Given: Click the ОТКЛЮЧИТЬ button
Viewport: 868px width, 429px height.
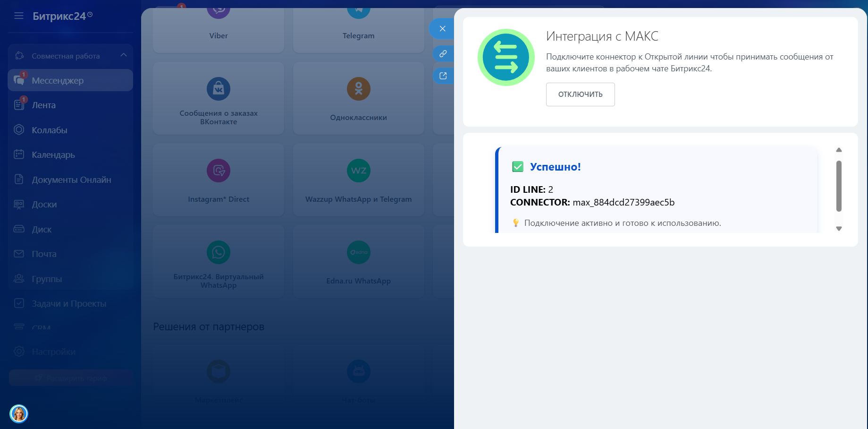Looking at the screenshot, I should point(580,94).
